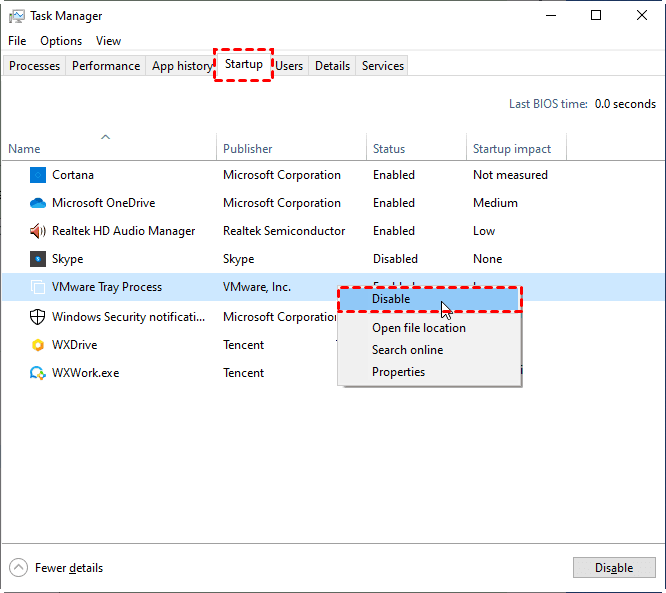666x593 pixels.
Task: Click the Windows Security shield icon
Action: tap(38, 317)
